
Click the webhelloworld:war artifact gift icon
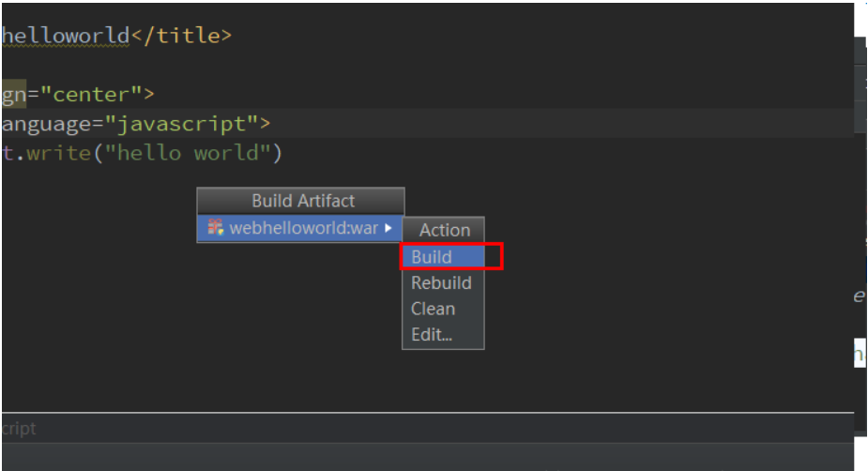[x=215, y=227]
